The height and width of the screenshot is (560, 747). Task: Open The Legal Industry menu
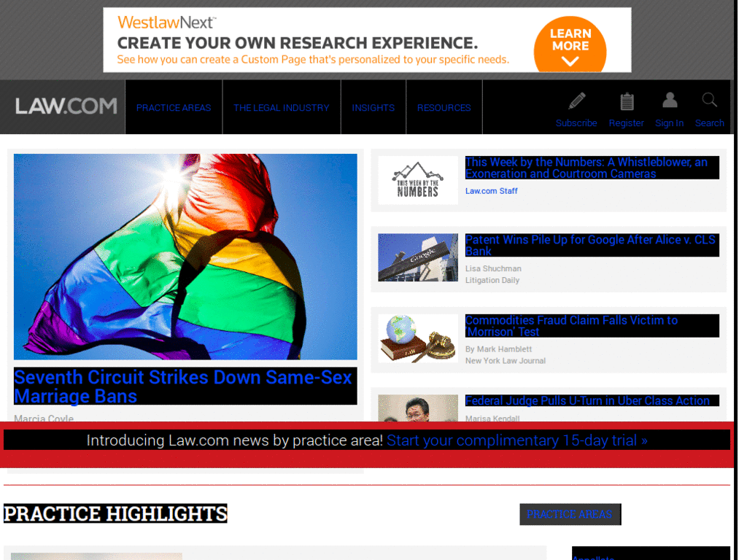(x=281, y=108)
